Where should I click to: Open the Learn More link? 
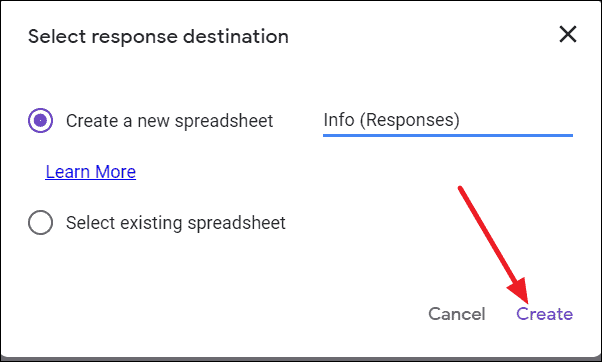(91, 172)
